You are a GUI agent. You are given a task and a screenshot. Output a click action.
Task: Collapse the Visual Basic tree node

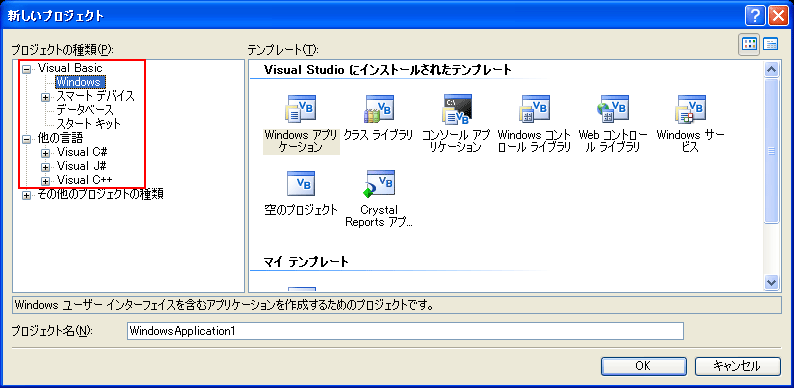pyautogui.click(x=27, y=70)
